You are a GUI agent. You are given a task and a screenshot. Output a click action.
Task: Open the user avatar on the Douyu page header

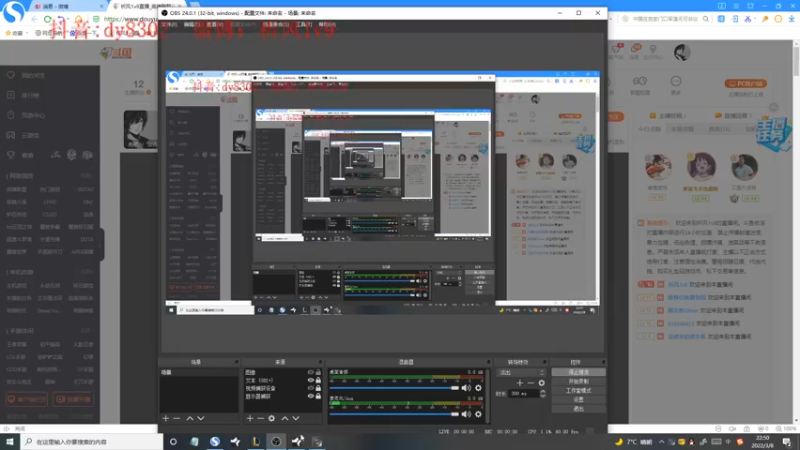pyautogui.click(x=682, y=52)
